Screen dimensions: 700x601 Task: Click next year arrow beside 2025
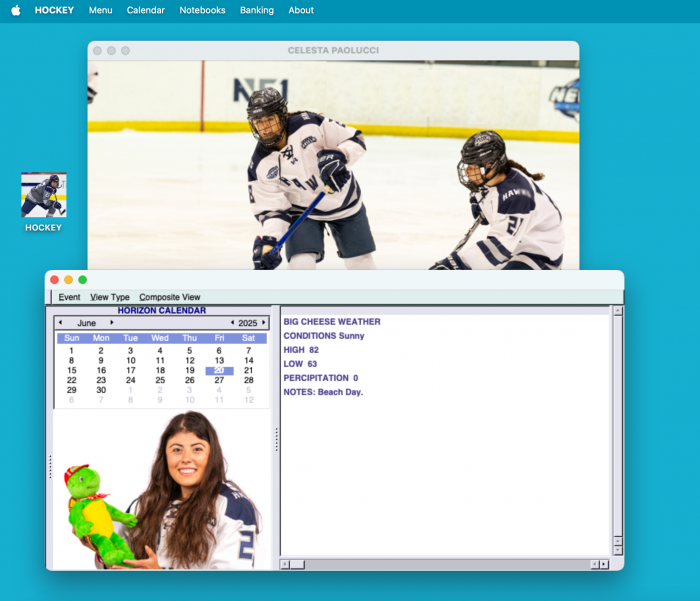tap(264, 323)
